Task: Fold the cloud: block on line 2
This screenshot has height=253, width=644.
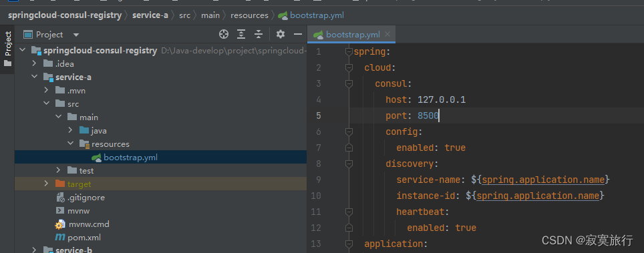Action: coord(349,68)
